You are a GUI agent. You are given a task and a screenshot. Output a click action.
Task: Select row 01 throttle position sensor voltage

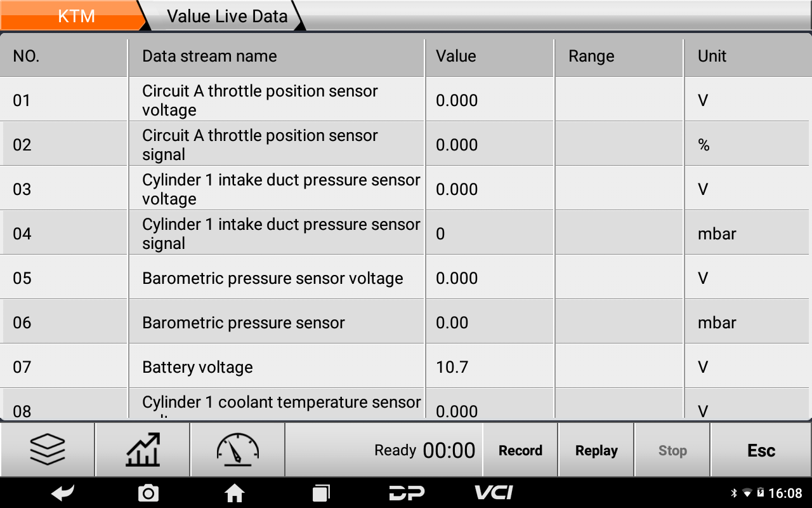[406, 100]
